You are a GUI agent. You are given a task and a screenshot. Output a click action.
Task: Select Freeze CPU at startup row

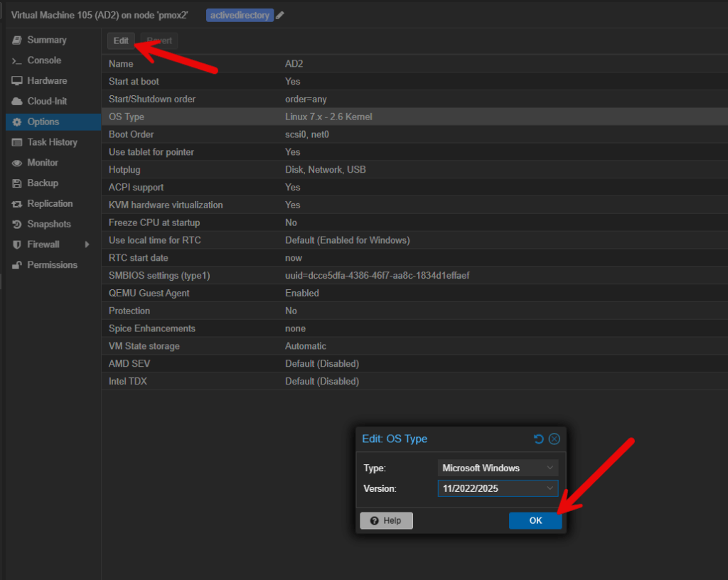tap(414, 222)
